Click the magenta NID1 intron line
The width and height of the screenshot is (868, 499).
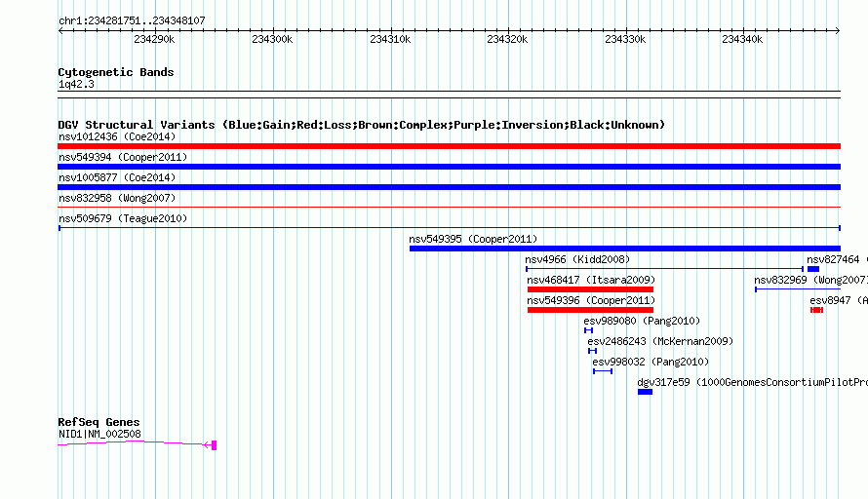(x=133, y=442)
